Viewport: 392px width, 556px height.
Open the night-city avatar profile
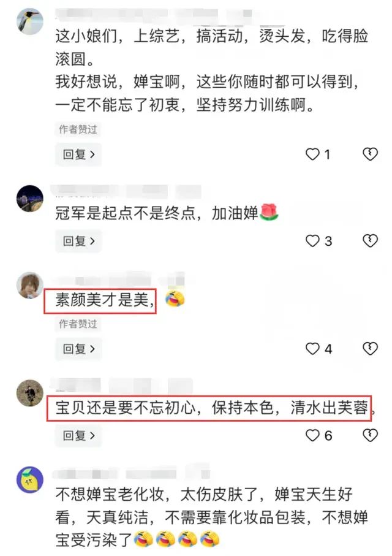(x=30, y=198)
